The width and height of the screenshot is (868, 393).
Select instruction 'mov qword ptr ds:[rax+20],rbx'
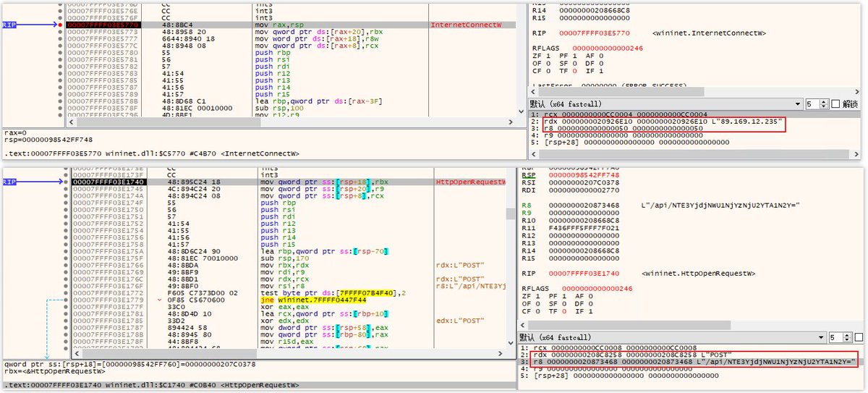[x=319, y=32]
